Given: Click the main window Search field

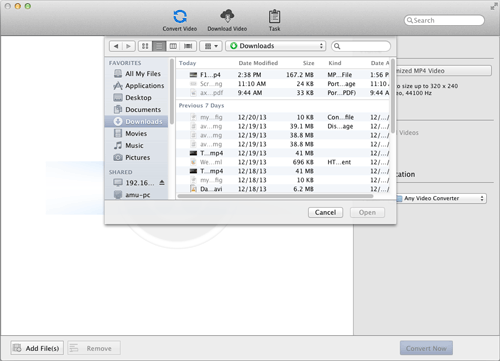Looking at the screenshot, I should coord(444,20).
